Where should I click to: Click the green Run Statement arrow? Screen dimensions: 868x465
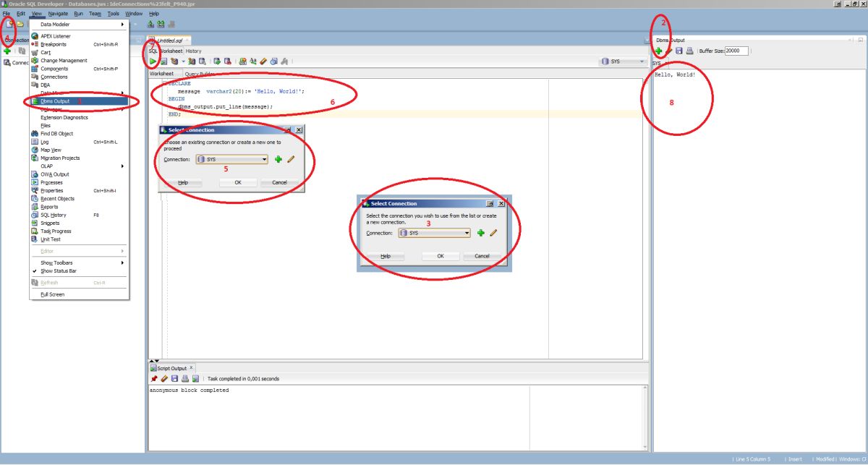153,61
